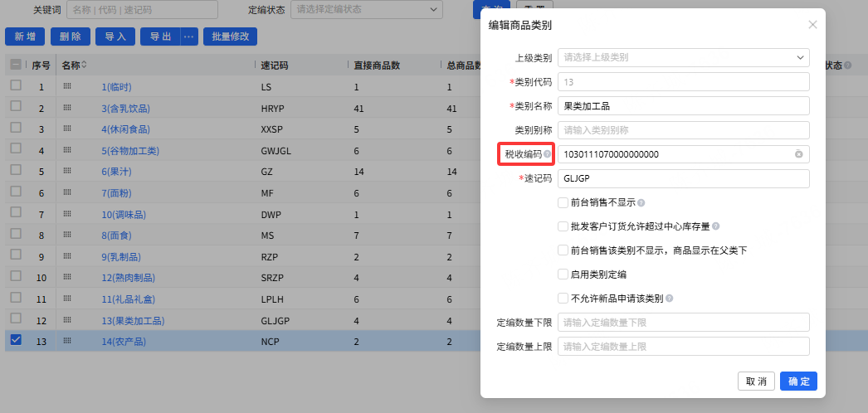Click the 导入 toolbar button

[115, 37]
